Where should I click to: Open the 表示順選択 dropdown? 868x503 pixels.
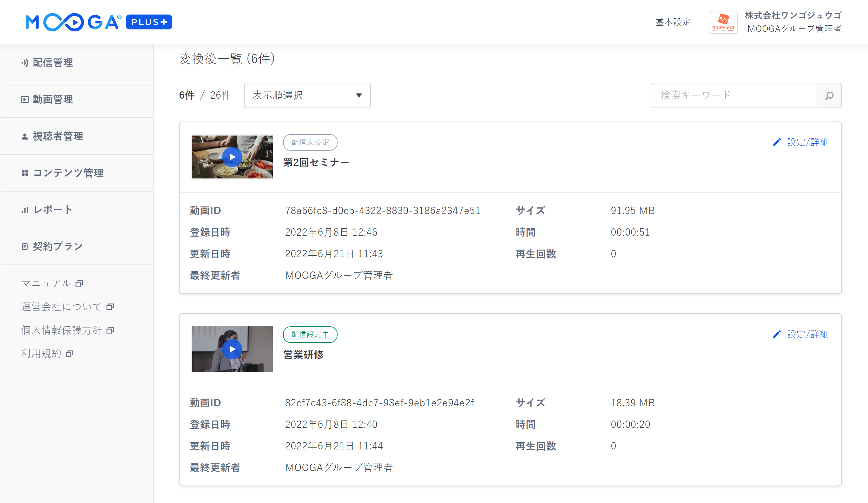(x=306, y=95)
